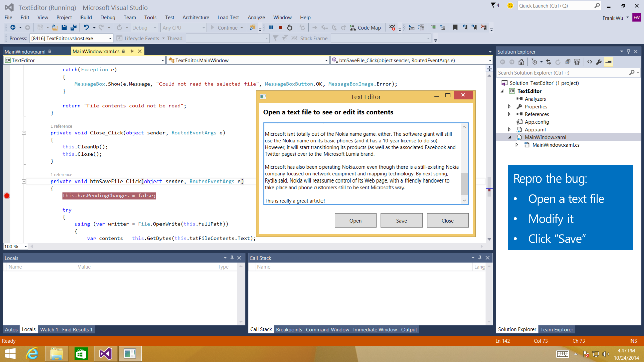The width and height of the screenshot is (644, 362).
Task: Collapse the Close_Click method outline
Action: [23, 133]
